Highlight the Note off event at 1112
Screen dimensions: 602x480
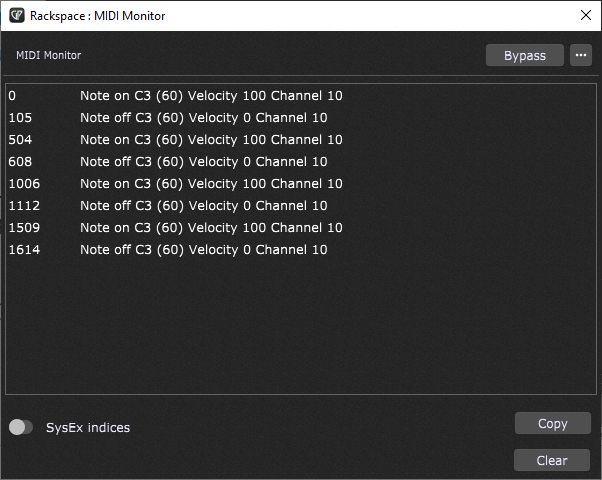tap(203, 206)
